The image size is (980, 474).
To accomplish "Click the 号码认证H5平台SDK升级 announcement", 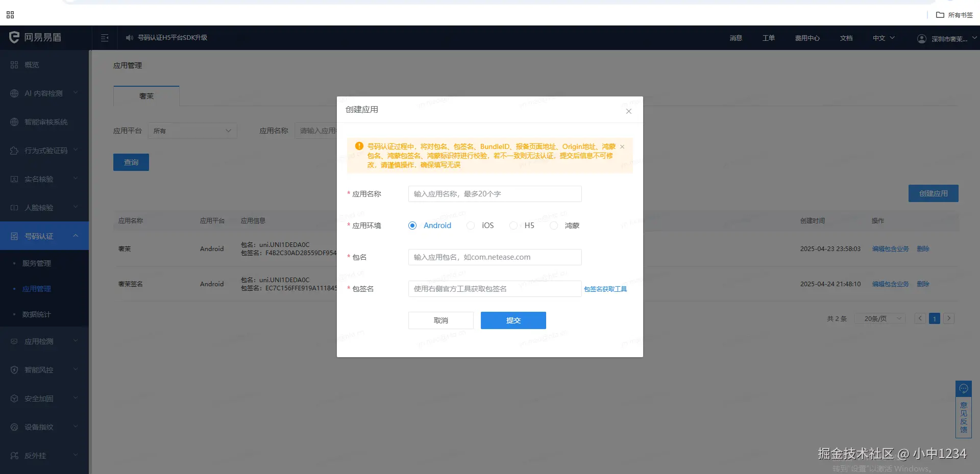I will (173, 38).
